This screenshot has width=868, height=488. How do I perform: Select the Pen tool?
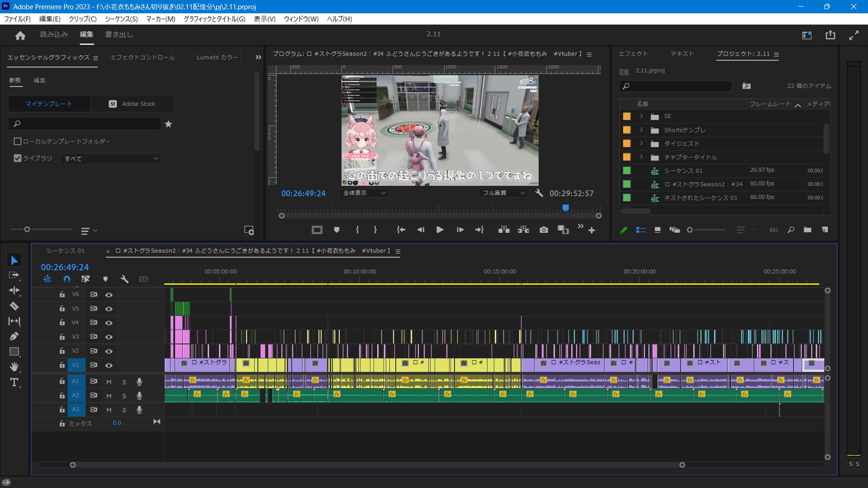tap(14, 336)
